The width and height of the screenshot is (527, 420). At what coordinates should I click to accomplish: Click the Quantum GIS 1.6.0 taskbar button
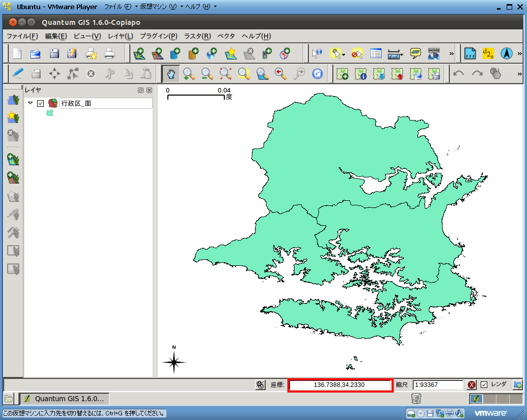click(x=65, y=399)
